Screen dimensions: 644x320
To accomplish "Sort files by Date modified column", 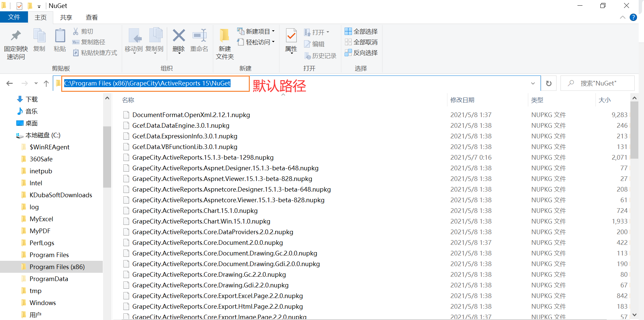I will point(462,100).
